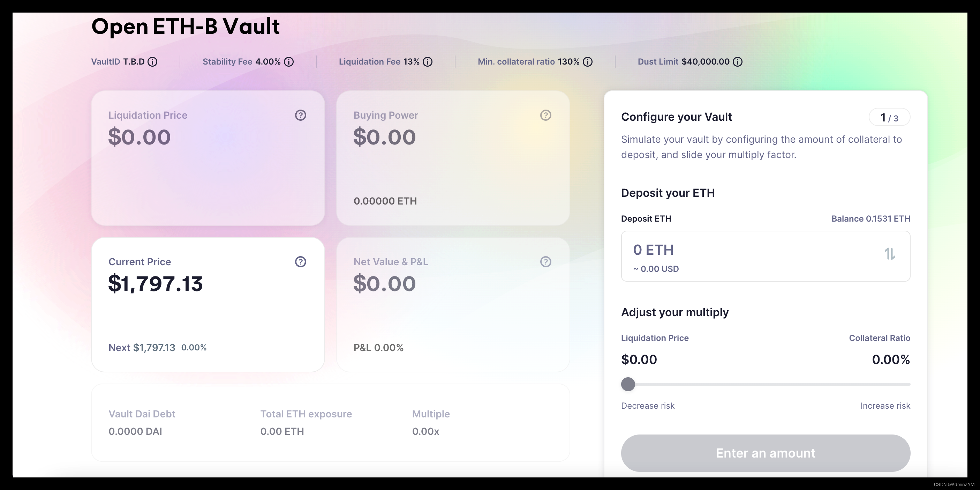This screenshot has height=490, width=980.
Task: Click the Liquidation Fee info icon
Action: 428,62
